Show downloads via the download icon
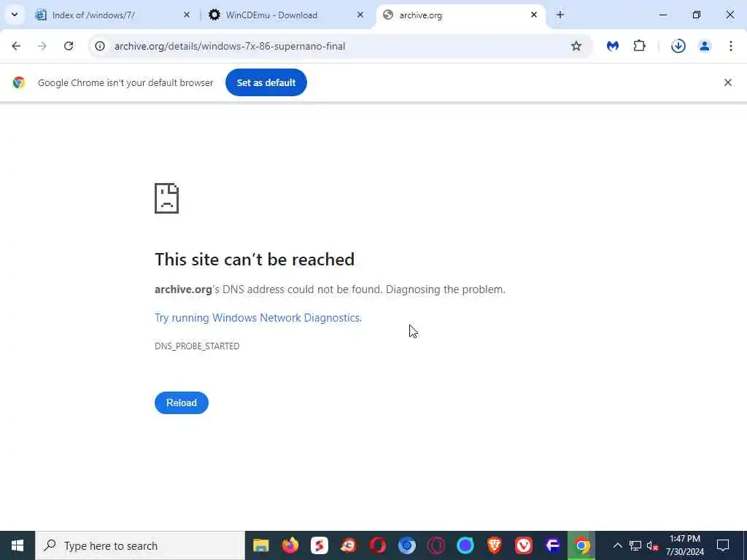Screen dimensions: 747x560 coord(678,46)
